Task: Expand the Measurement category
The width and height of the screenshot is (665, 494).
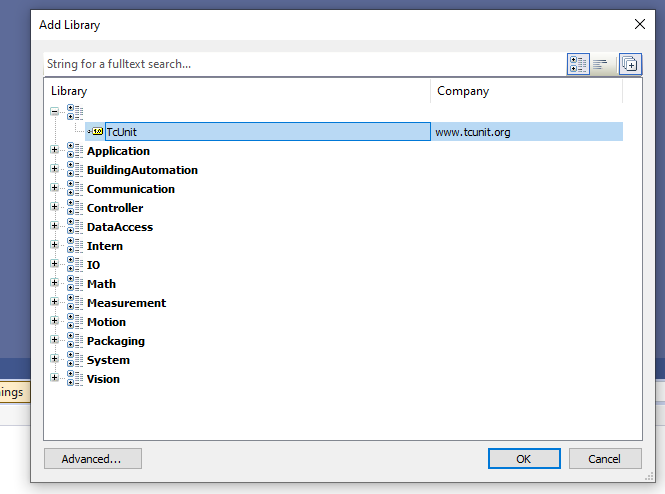Action: 54,301
